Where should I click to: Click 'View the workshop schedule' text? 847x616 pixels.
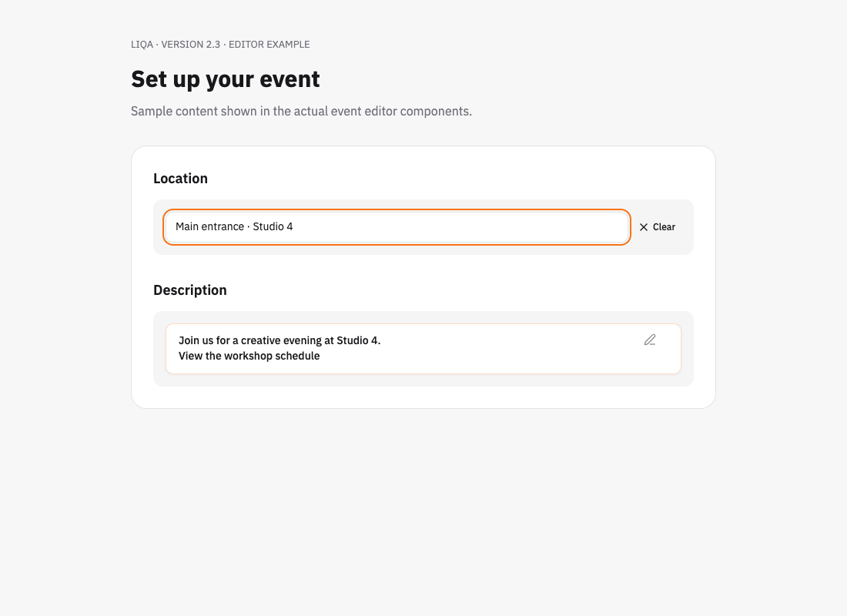pos(249,356)
